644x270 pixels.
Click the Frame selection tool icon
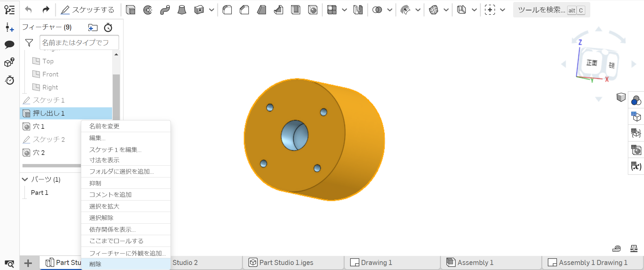point(490,10)
